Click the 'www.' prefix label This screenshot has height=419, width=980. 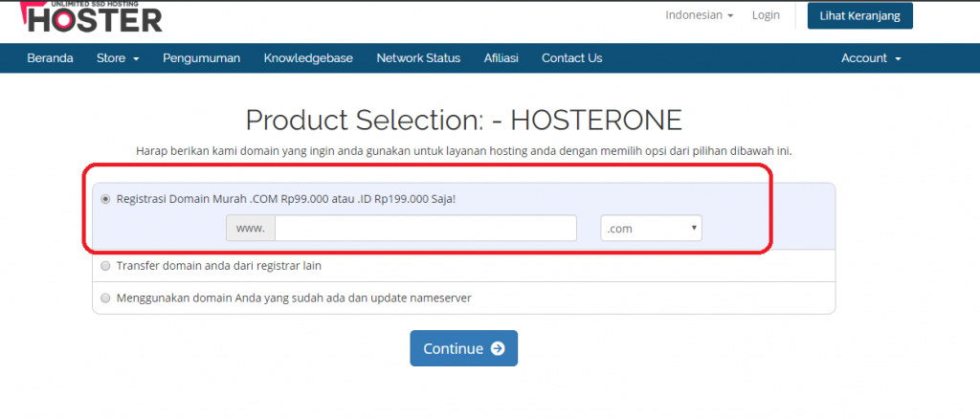point(251,229)
